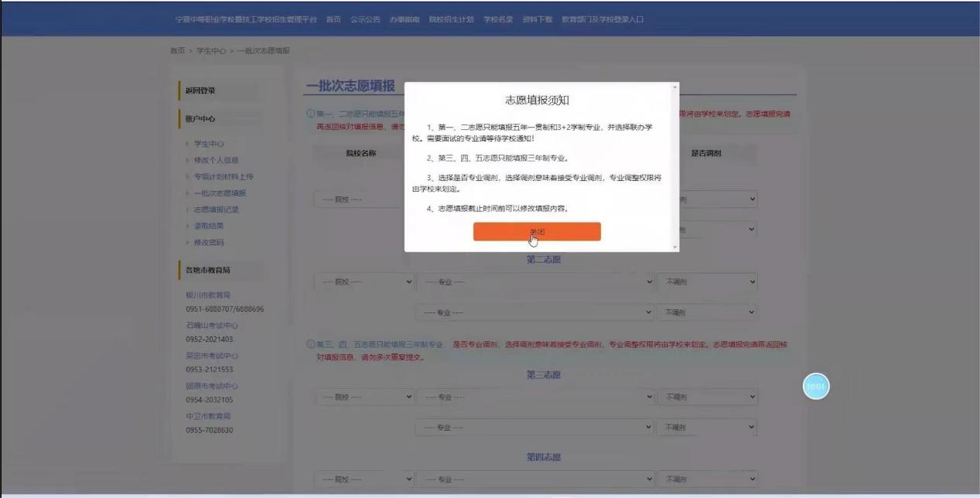Open 录取结果 in the sidebar
This screenshot has height=498, width=980.
tap(209, 226)
